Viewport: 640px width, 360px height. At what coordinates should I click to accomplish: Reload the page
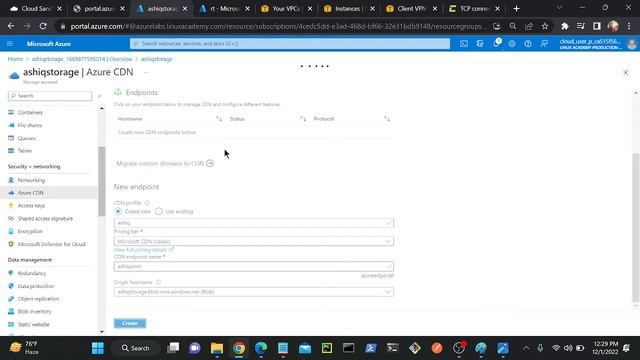click(x=43, y=26)
